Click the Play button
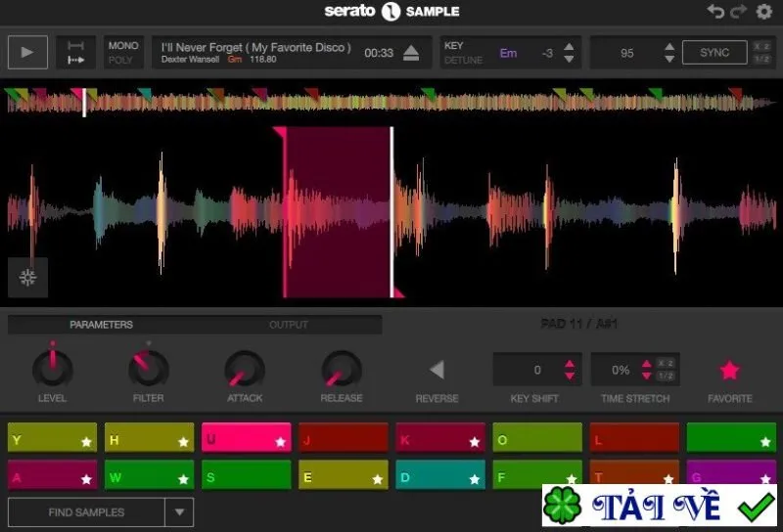The width and height of the screenshot is (783, 532). [x=27, y=52]
